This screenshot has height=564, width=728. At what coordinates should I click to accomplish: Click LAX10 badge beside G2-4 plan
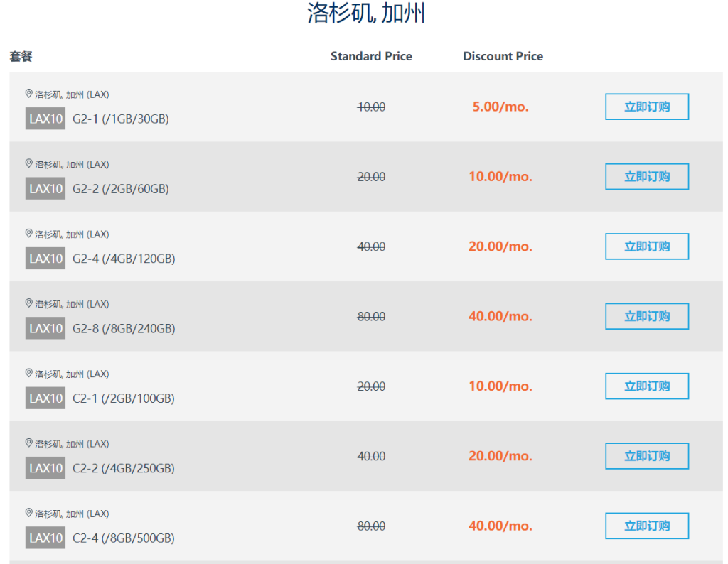tap(45, 259)
